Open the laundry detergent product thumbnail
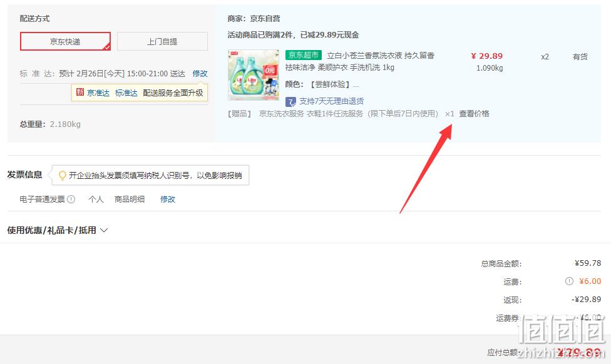611x364 pixels. (x=254, y=75)
